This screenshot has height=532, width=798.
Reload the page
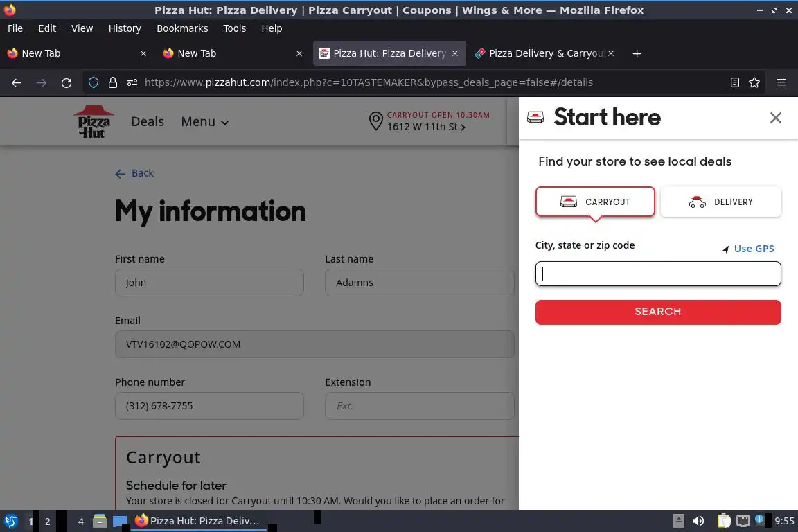point(66,82)
